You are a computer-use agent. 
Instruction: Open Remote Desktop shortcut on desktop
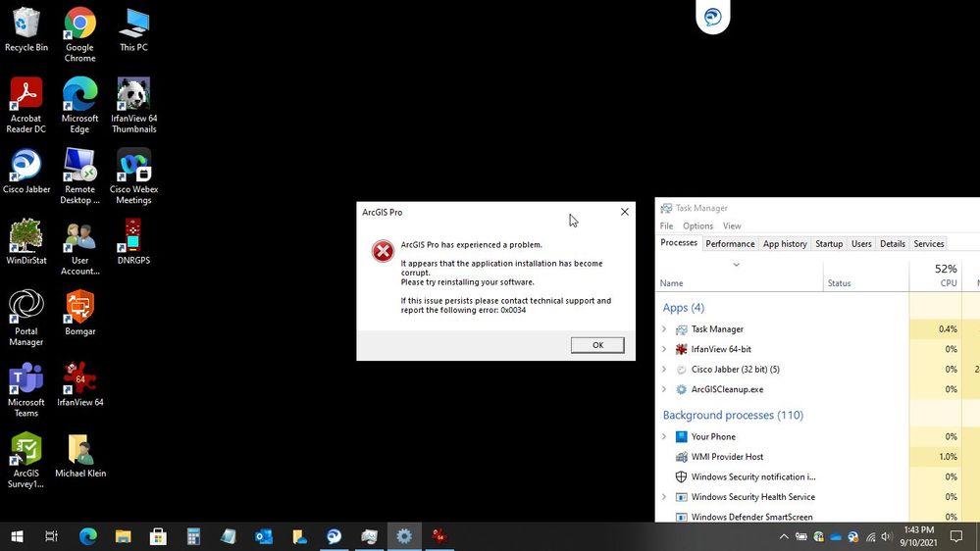click(80, 176)
